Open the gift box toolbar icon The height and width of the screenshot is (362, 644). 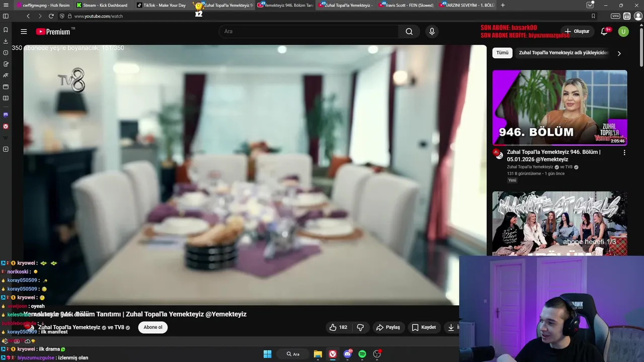click(627, 16)
